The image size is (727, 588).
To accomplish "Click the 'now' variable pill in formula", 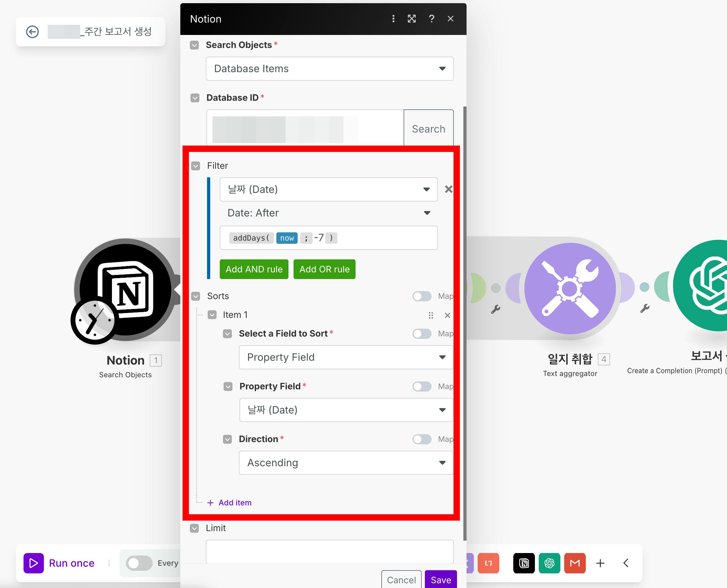I will pos(287,238).
